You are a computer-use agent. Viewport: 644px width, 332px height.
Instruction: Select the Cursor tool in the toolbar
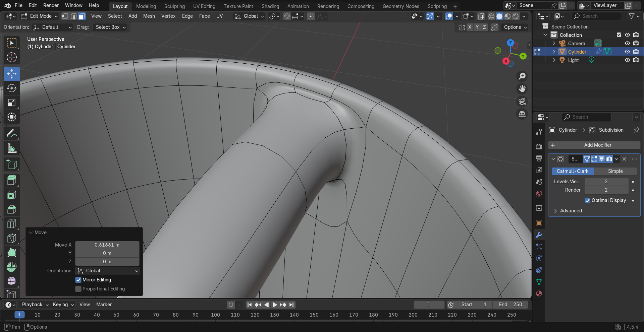(12, 57)
